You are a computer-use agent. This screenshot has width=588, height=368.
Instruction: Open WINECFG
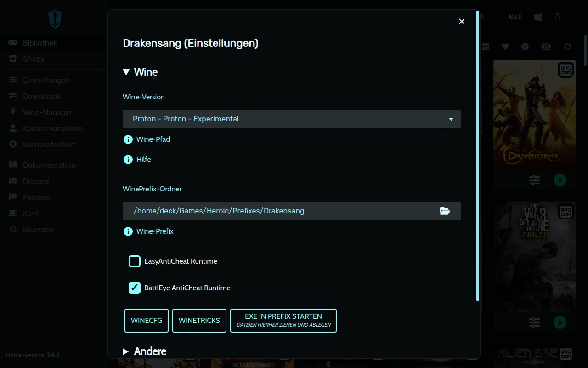147,321
